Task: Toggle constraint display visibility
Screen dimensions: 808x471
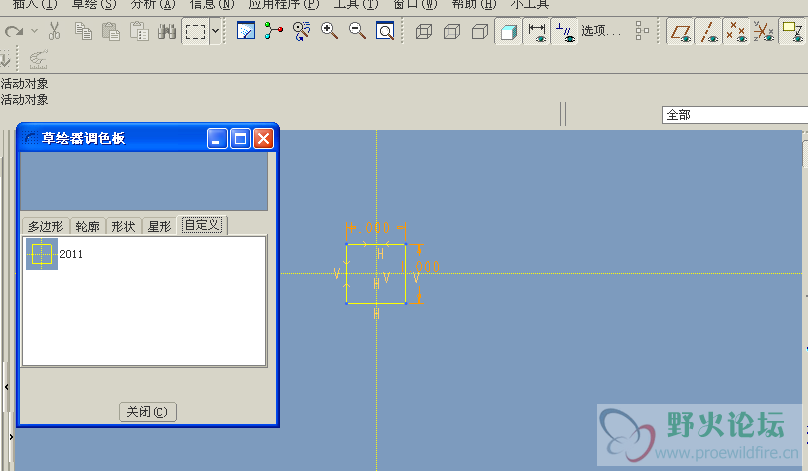Action: (x=565, y=31)
